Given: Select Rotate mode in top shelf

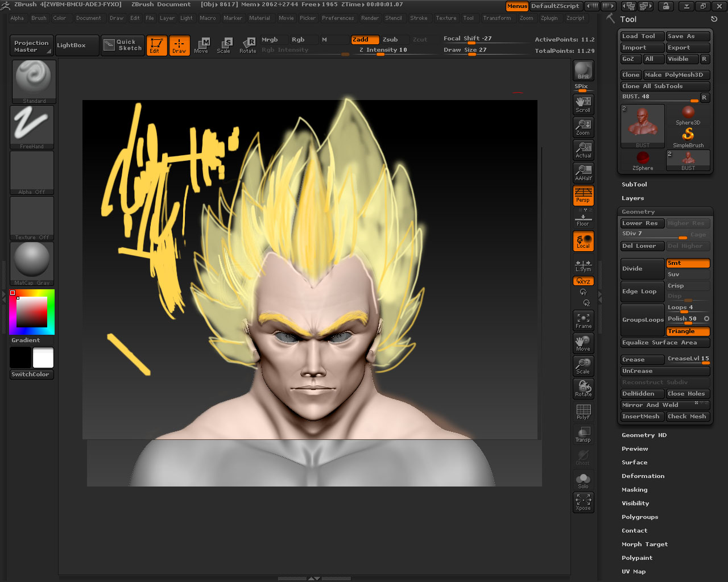Looking at the screenshot, I should (247, 45).
